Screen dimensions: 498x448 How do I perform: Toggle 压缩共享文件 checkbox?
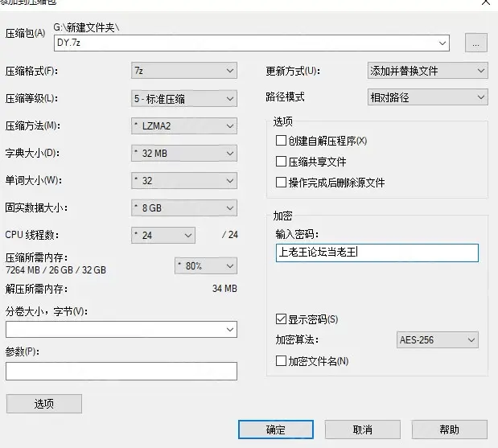coord(281,162)
